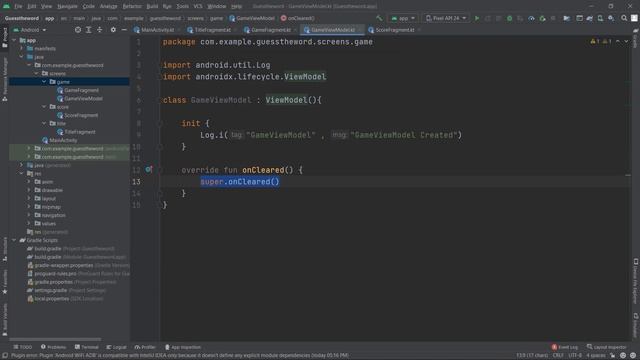Open the Tools menu

(x=182, y=7)
